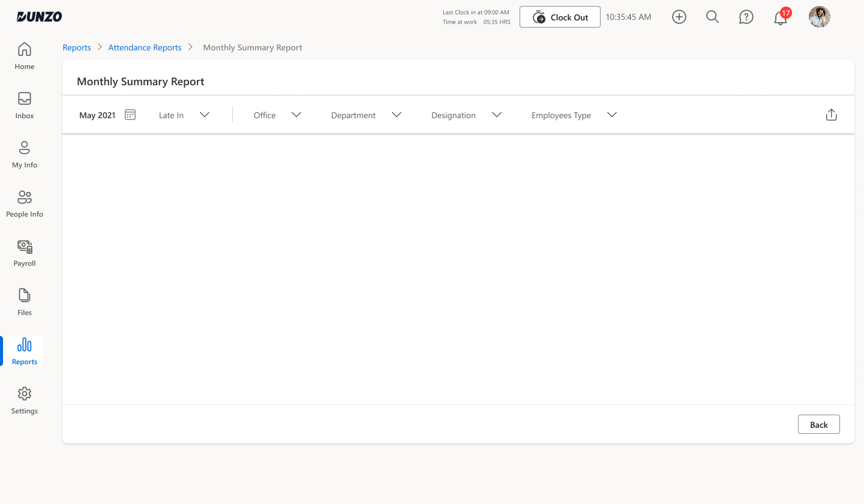
Task: Open the Inbox from sidebar
Action: 24,105
